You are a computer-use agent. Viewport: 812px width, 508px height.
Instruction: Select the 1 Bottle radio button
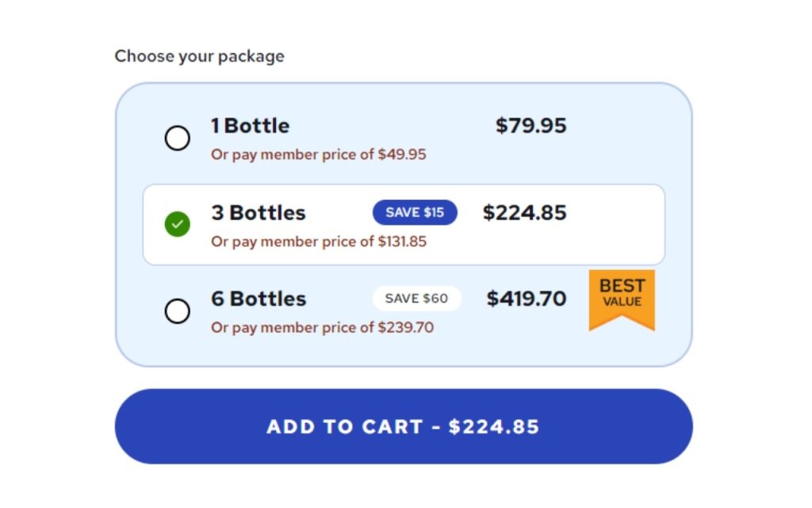(177, 138)
